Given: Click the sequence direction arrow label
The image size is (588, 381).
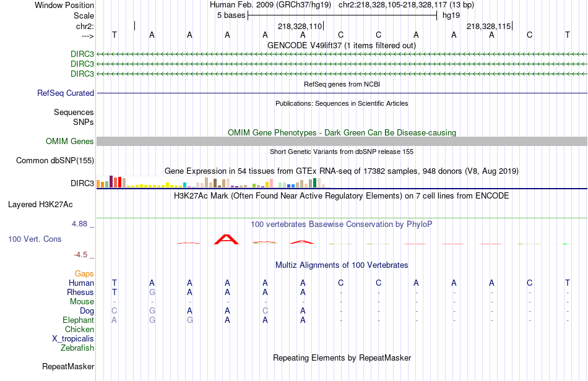Looking at the screenshot, I should coord(88,36).
